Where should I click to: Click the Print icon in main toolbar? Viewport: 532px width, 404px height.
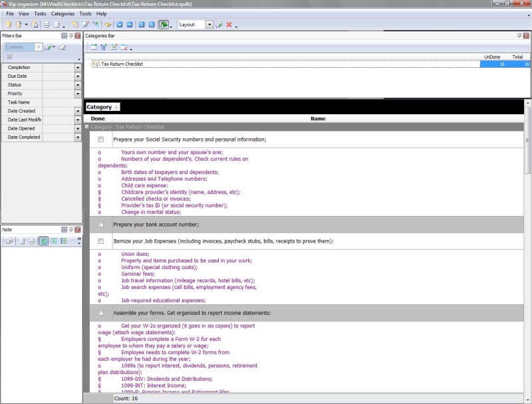point(47,25)
